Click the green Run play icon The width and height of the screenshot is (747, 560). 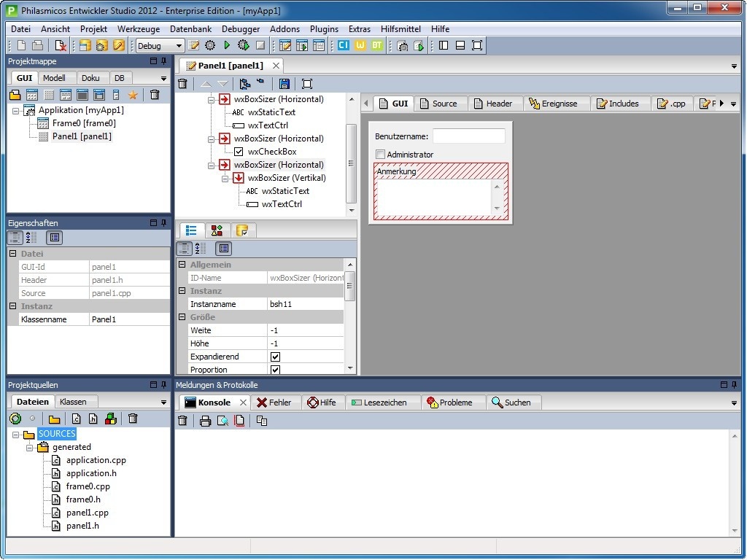point(227,45)
